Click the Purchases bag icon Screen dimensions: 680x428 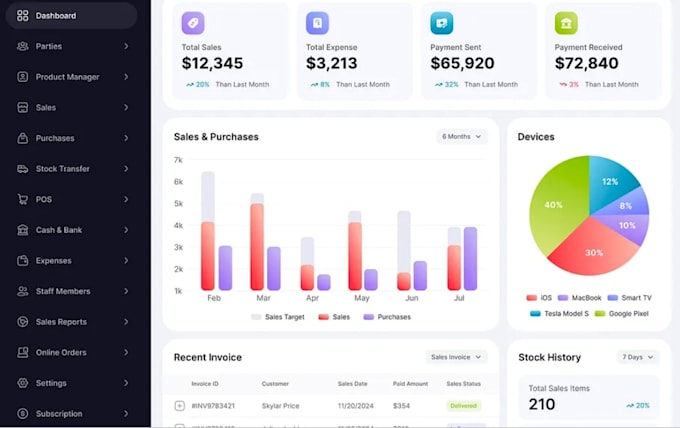(23, 138)
